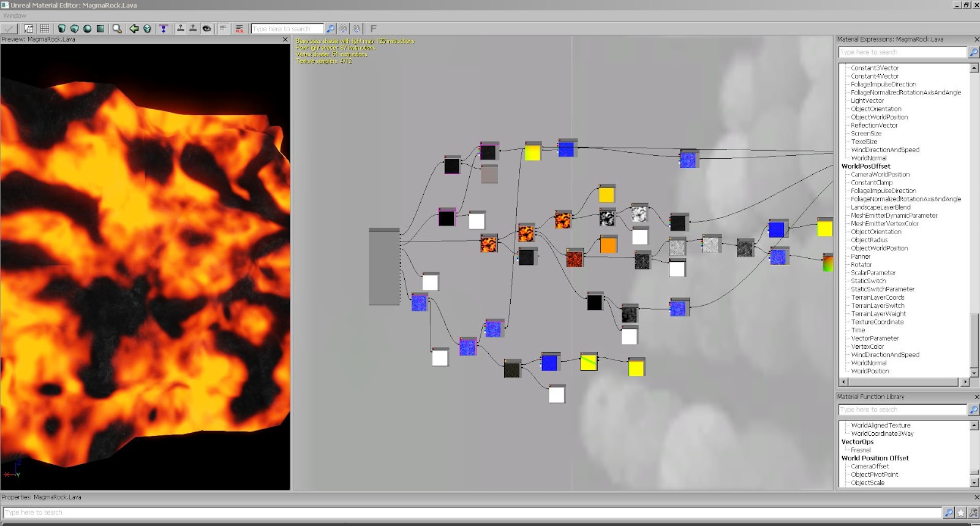Click the star icon in Properties bar

pyautogui.click(x=960, y=513)
